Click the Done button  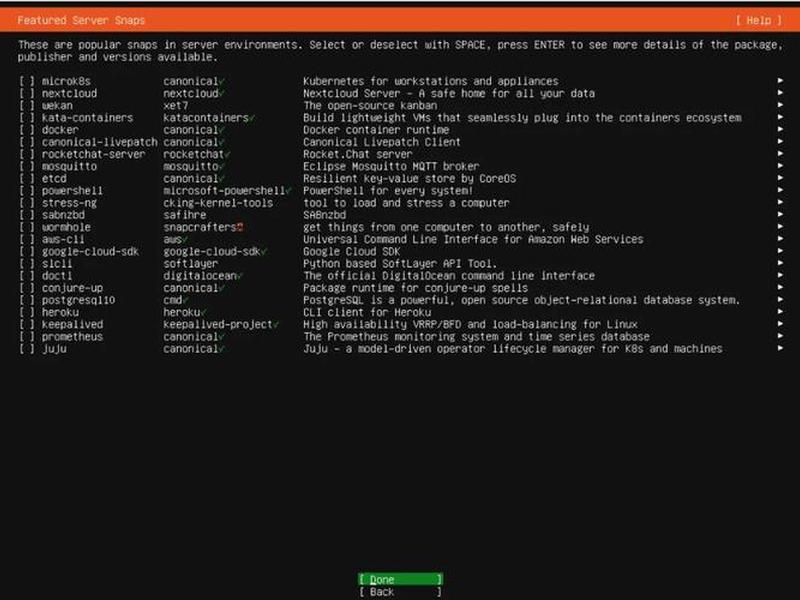401,579
